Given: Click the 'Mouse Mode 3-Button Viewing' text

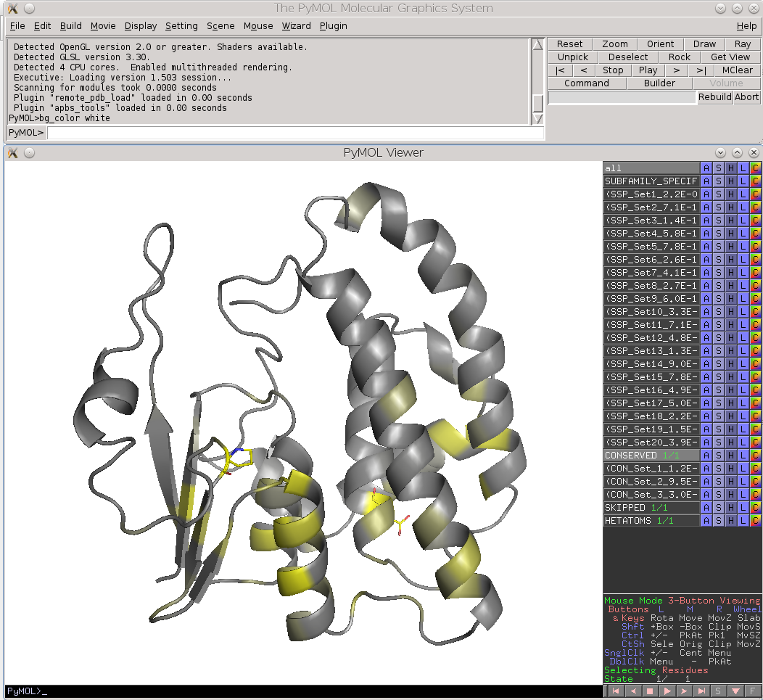Looking at the screenshot, I should [x=682, y=600].
